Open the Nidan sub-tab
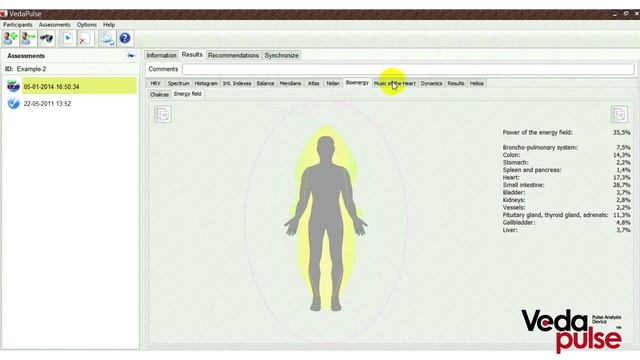This screenshot has height=360, width=640. point(333,83)
